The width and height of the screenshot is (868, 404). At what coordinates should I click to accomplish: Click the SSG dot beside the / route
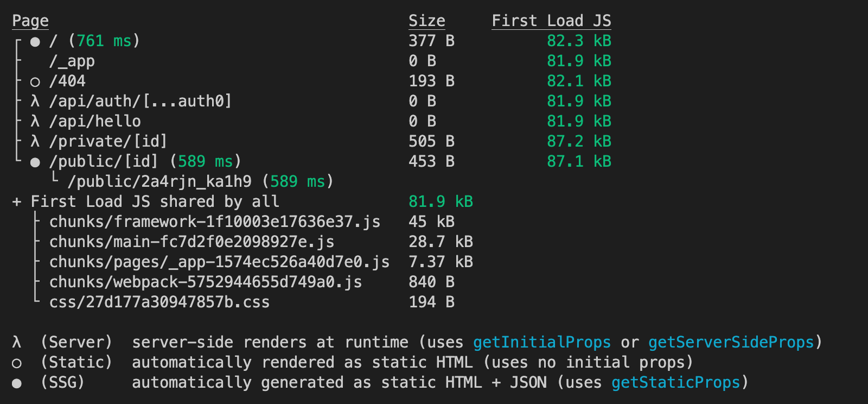pyautogui.click(x=35, y=42)
